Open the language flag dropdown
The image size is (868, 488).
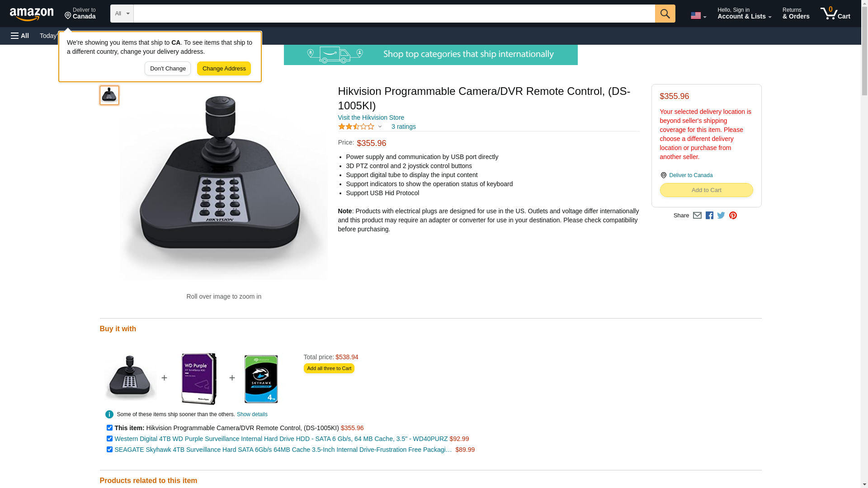tap(698, 15)
